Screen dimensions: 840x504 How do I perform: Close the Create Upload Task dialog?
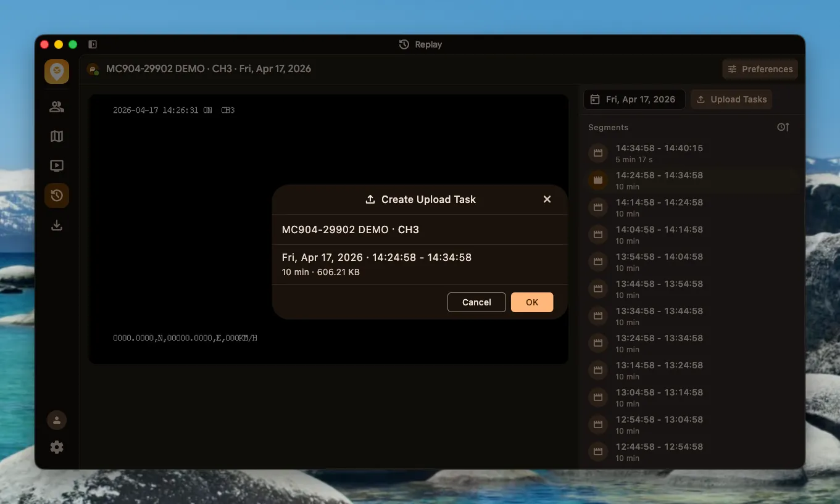click(x=547, y=199)
